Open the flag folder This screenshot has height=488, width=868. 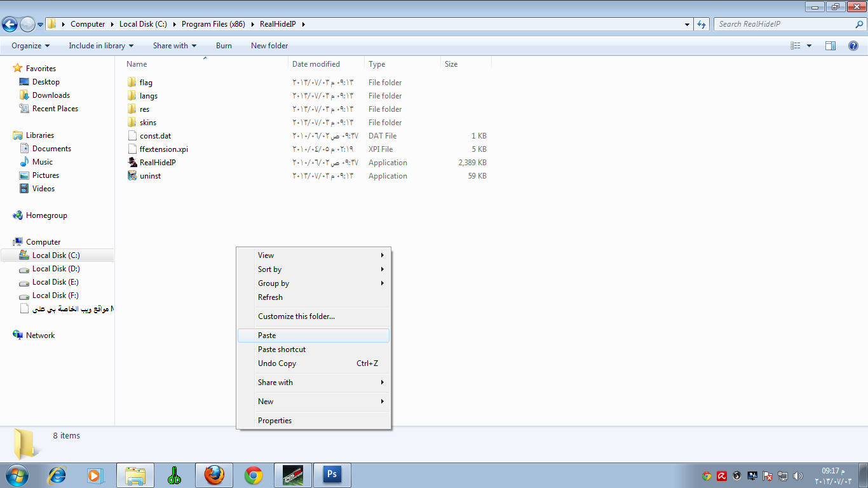point(146,83)
